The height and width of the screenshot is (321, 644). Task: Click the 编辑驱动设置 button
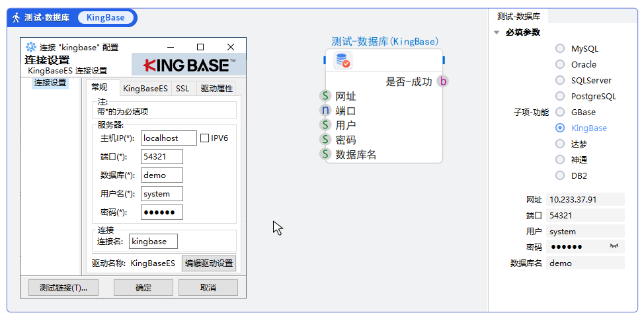(x=209, y=263)
